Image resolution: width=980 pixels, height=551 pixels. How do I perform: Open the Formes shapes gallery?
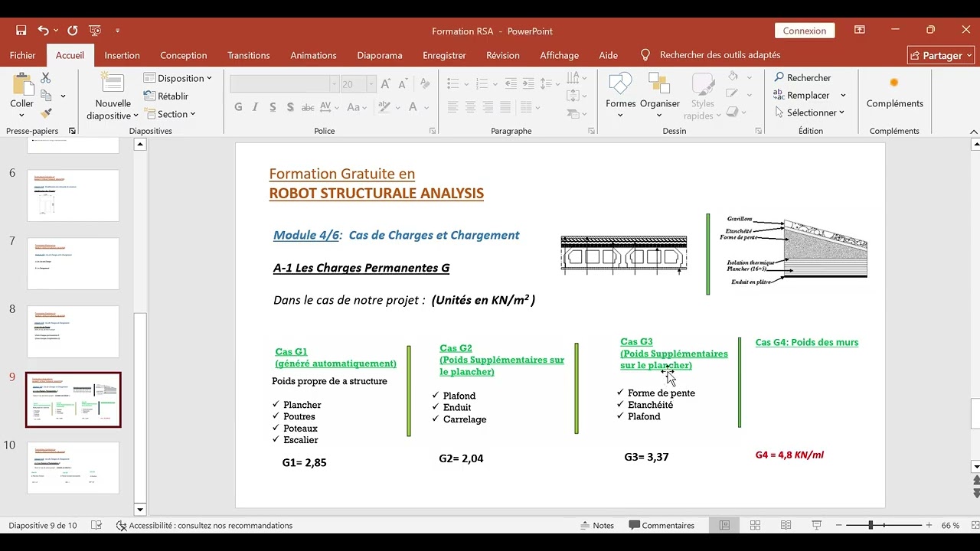coord(620,96)
